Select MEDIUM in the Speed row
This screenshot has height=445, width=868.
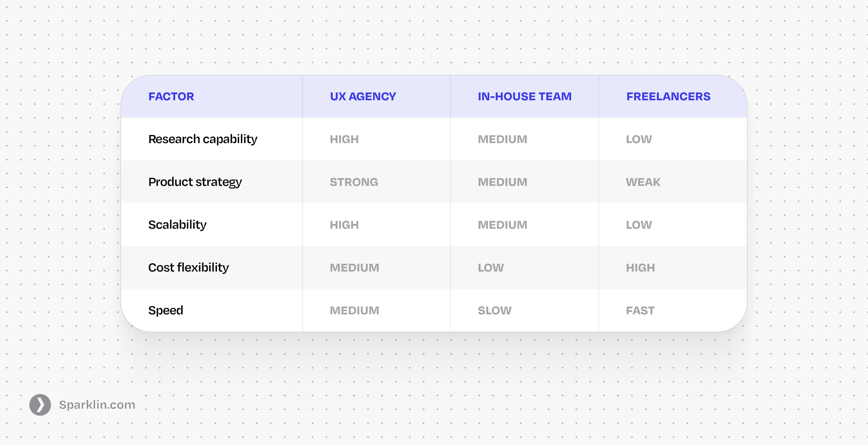354,310
